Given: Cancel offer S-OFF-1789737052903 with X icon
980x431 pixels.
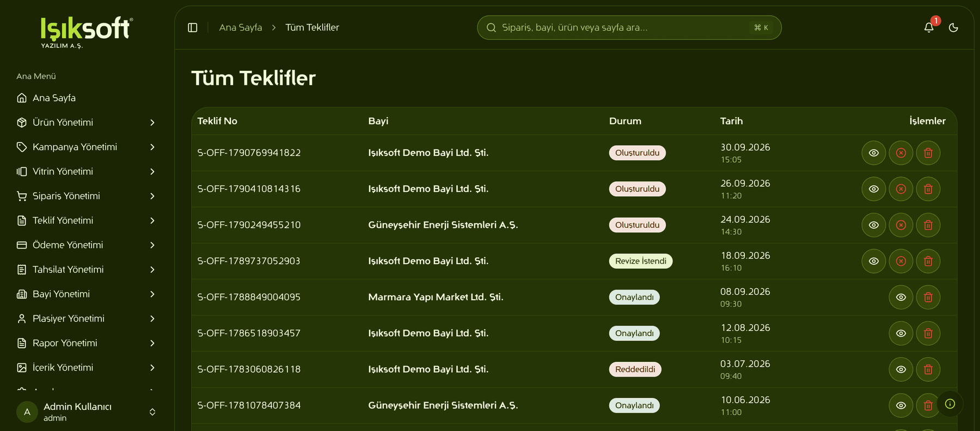Looking at the screenshot, I should 901,261.
